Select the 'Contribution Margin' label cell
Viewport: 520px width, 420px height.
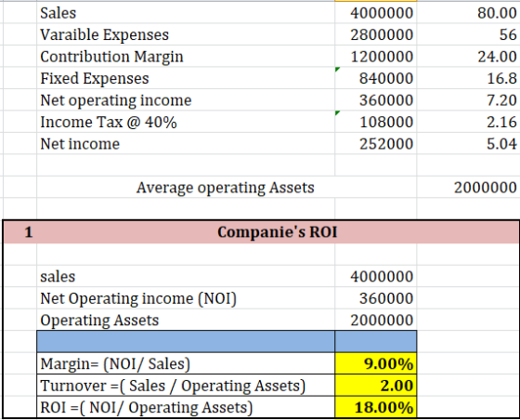click(x=186, y=56)
